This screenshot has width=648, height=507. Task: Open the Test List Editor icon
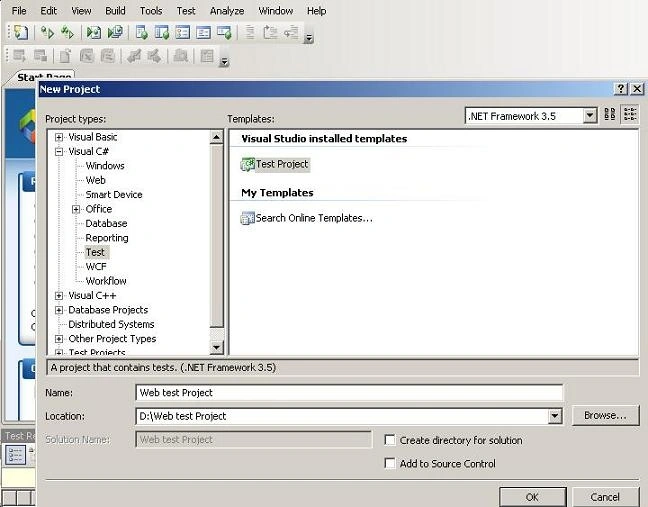pos(162,32)
